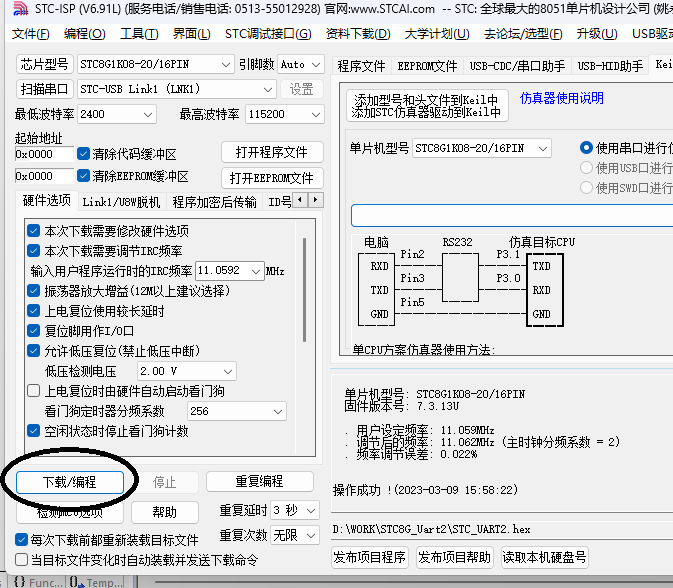Viewport: 673px width, 588px height.
Task: Open 升级(U) menu
Action: coord(597,33)
